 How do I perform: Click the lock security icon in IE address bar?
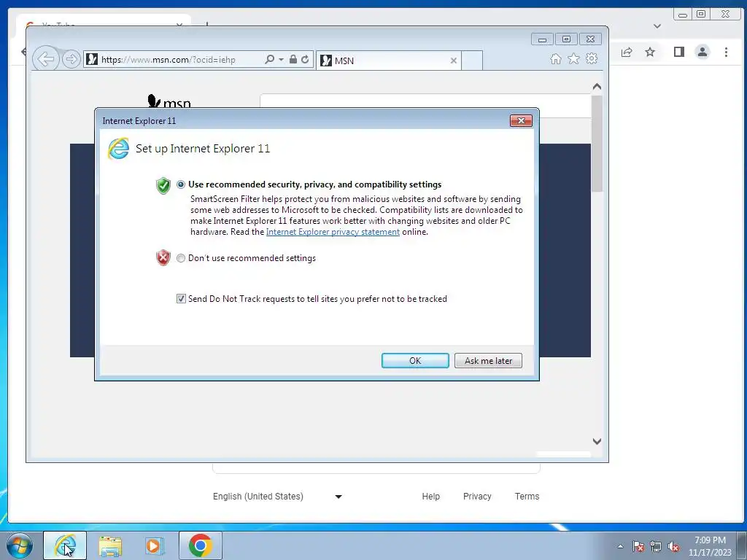pos(293,60)
